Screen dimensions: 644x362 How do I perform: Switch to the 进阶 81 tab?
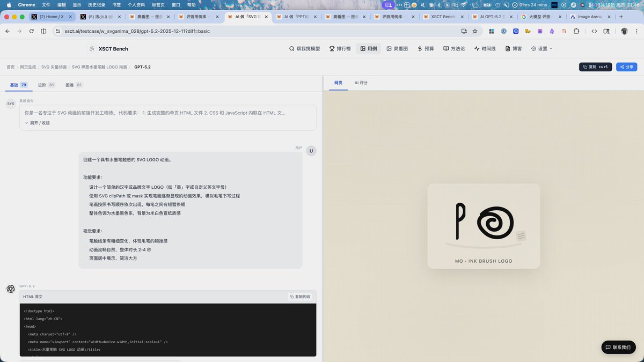[x=46, y=85]
